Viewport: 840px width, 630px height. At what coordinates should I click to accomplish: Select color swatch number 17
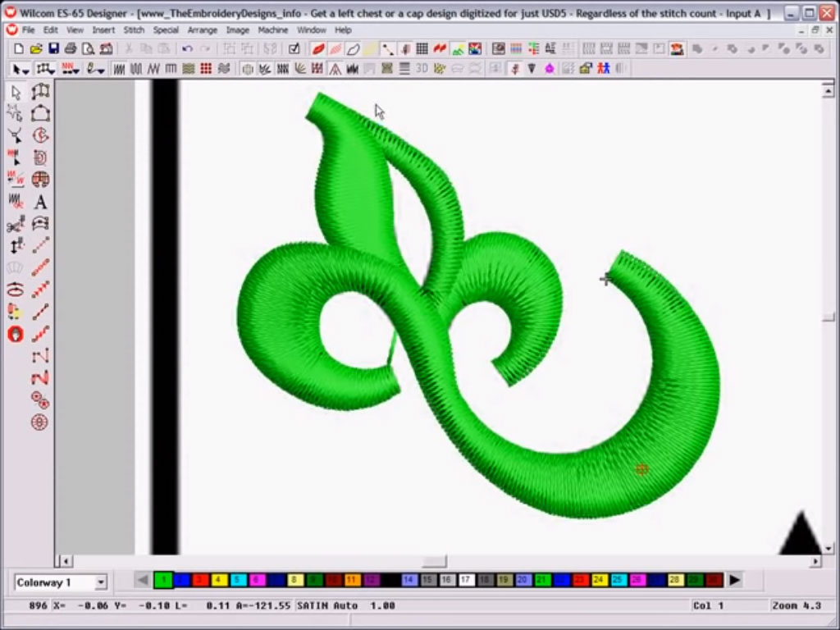(467, 580)
